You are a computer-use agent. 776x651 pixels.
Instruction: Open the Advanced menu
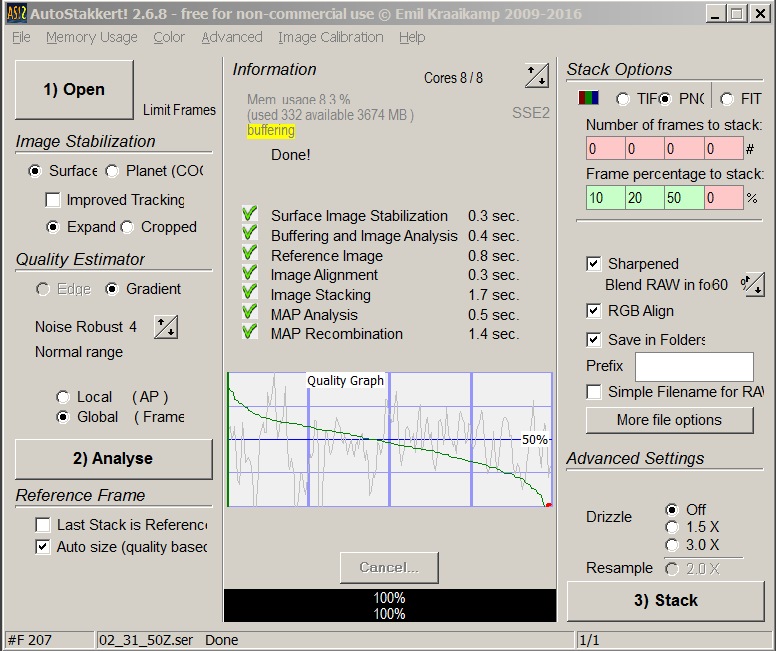(232, 37)
